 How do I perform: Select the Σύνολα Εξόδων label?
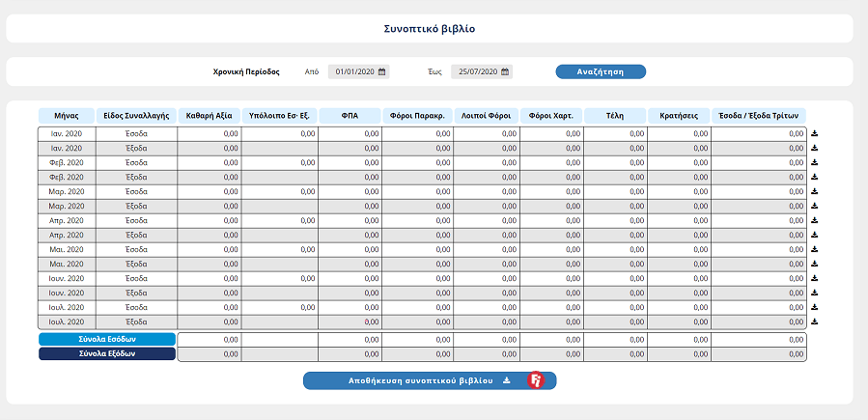pyautogui.click(x=107, y=354)
